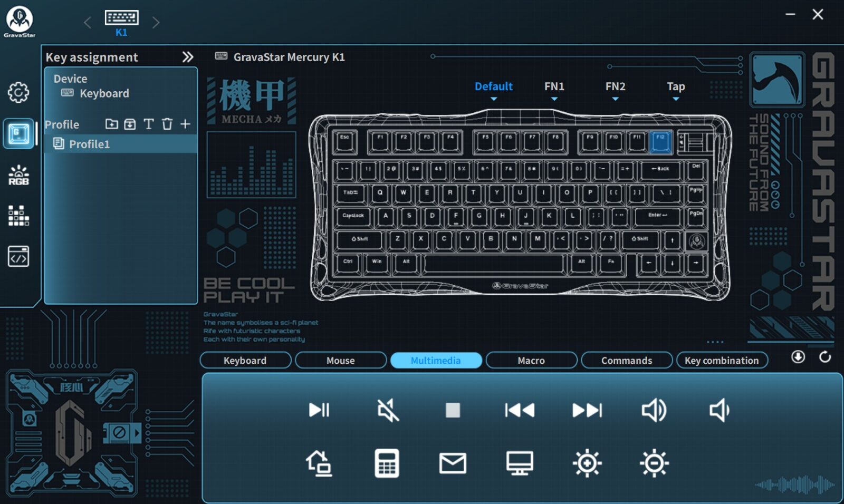This screenshot has width=844, height=504.
Task: Open the Macro tab
Action: pyautogui.click(x=531, y=361)
